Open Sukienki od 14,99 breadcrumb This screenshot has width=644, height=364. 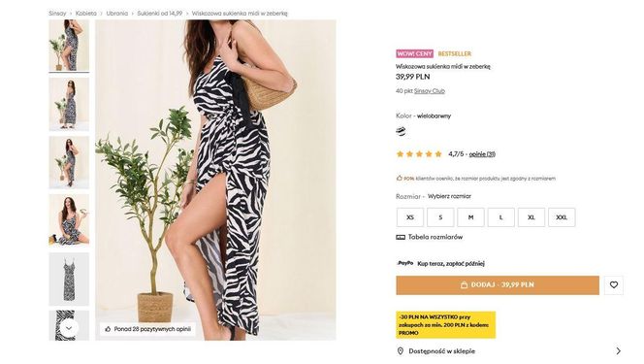(160, 14)
